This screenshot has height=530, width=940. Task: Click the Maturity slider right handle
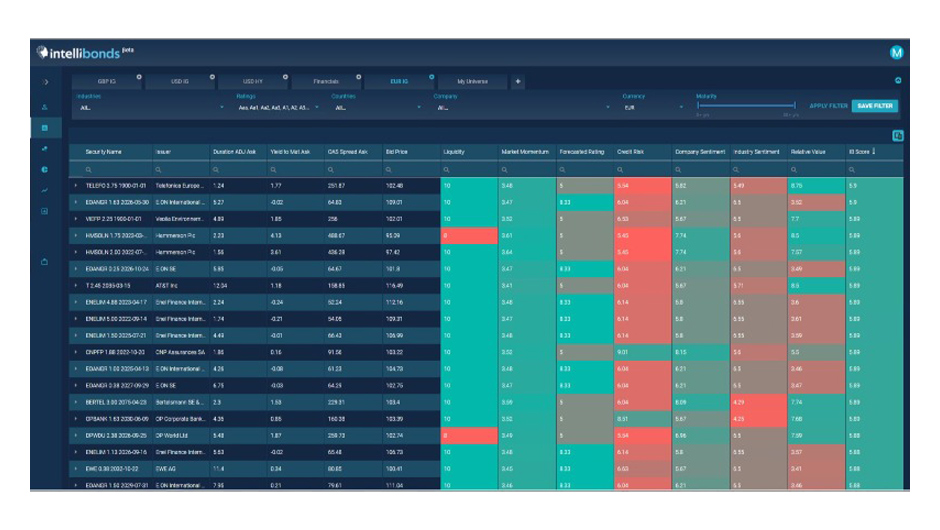[794, 106]
